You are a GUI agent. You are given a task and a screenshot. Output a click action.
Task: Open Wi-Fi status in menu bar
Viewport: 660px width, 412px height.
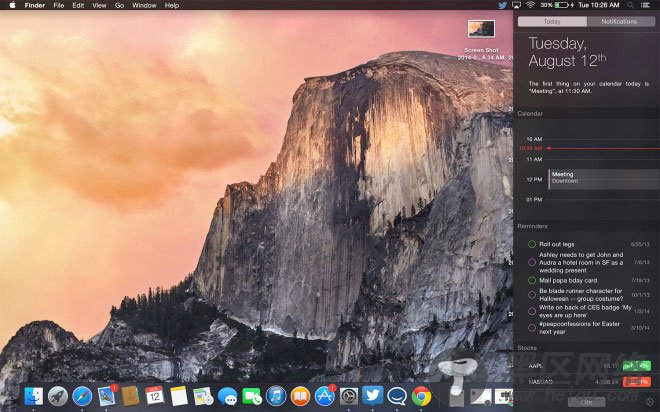[530, 5]
